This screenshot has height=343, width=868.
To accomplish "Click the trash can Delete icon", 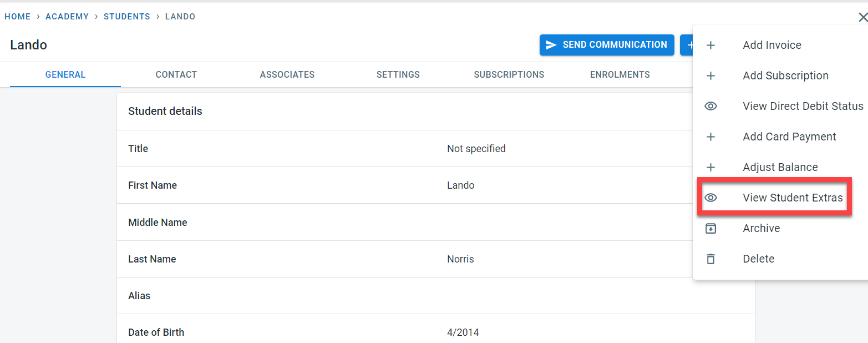I will (710, 259).
